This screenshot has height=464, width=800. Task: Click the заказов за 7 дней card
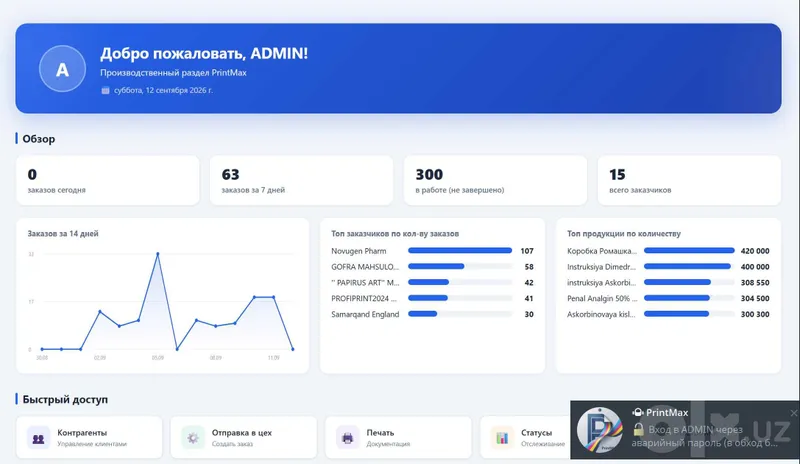[x=302, y=181]
